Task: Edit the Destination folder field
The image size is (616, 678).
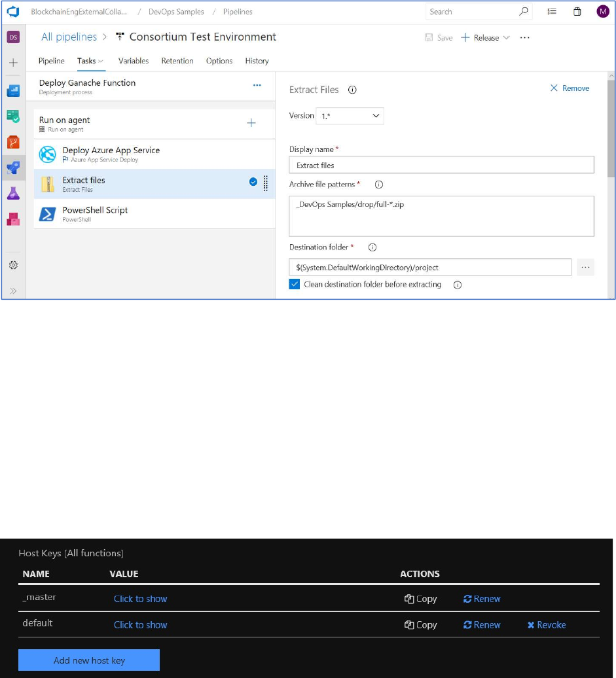Action: pyautogui.click(x=430, y=268)
